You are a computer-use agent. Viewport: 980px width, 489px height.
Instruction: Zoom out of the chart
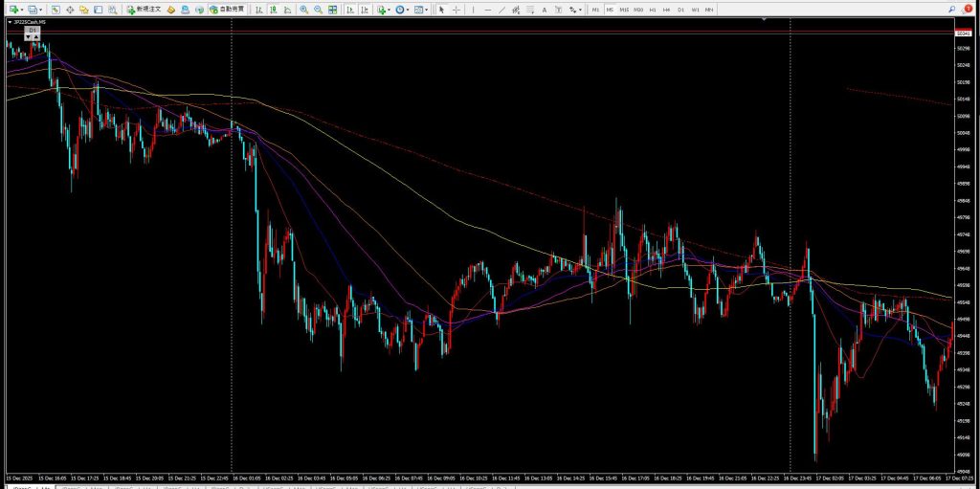click(317, 9)
